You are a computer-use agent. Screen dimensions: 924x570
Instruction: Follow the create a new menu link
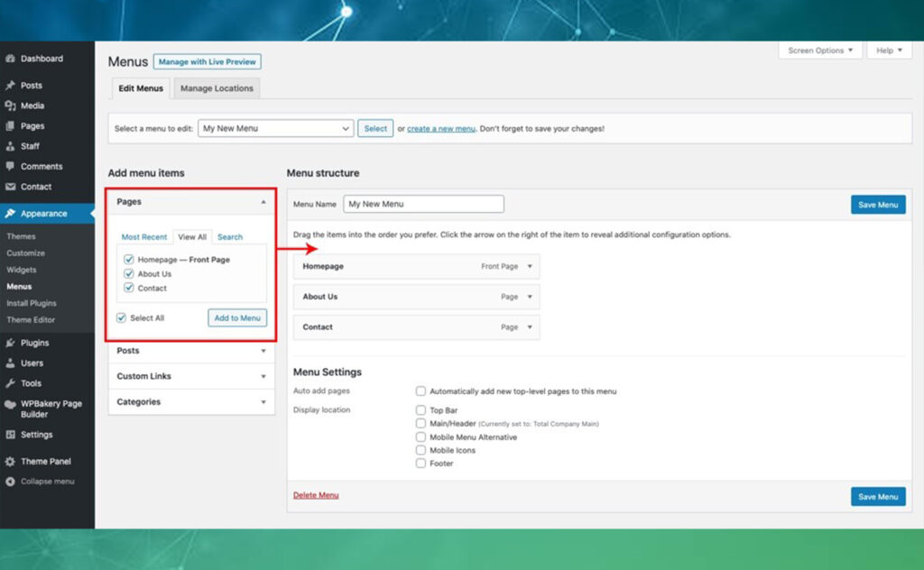440,128
